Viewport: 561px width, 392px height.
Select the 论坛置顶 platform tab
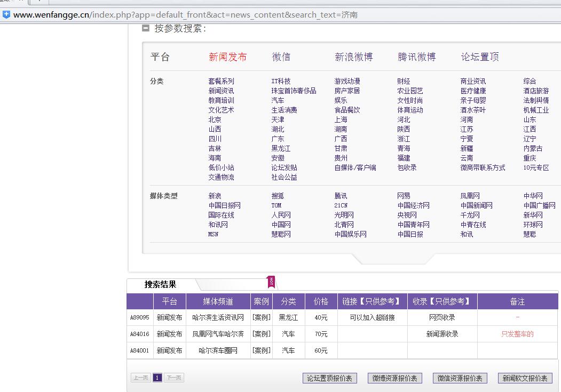[480, 57]
